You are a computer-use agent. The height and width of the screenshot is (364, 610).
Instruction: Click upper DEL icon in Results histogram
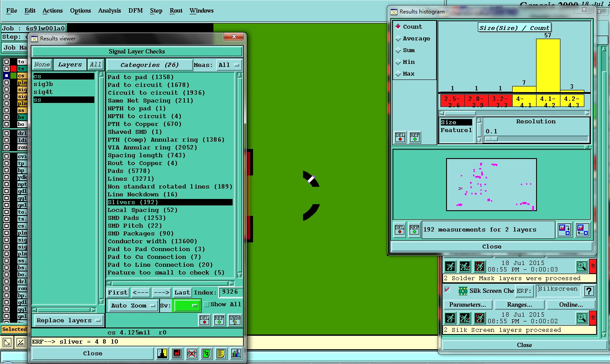pyautogui.click(x=400, y=137)
